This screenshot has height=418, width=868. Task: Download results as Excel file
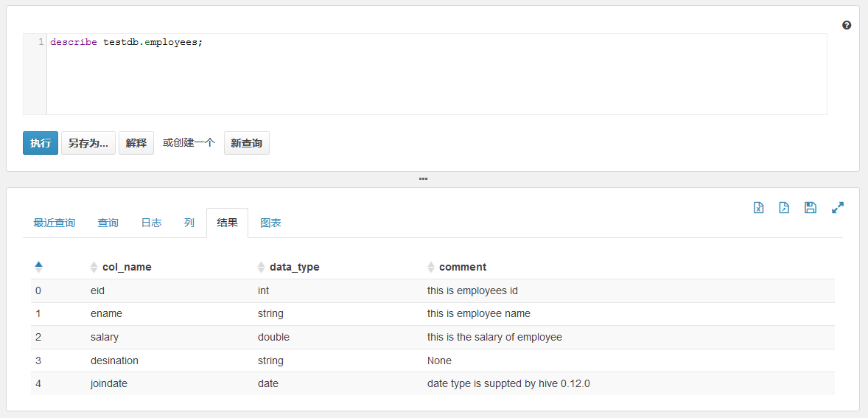click(758, 208)
